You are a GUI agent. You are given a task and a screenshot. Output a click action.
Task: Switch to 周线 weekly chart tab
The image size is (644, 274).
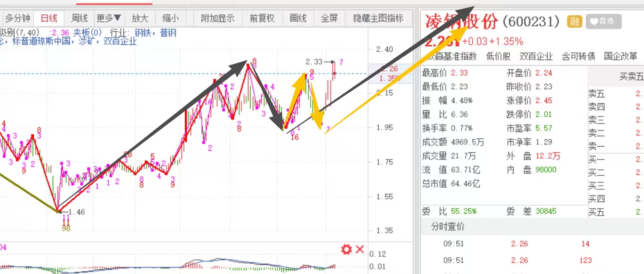[79, 18]
